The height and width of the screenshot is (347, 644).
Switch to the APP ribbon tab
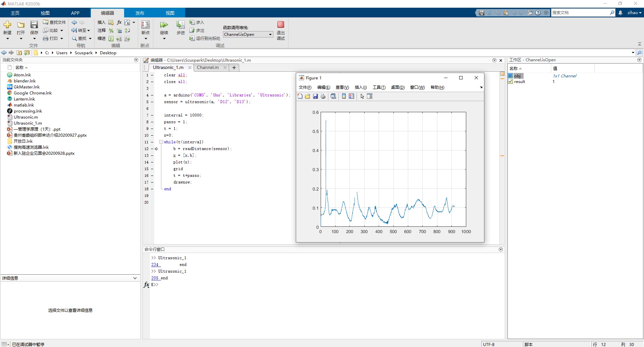click(75, 13)
